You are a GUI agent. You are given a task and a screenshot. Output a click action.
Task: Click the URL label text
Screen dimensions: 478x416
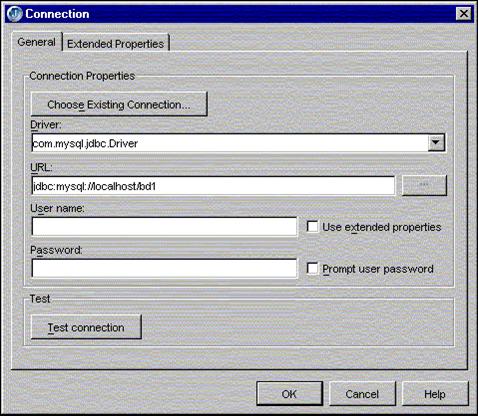(x=41, y=168)
